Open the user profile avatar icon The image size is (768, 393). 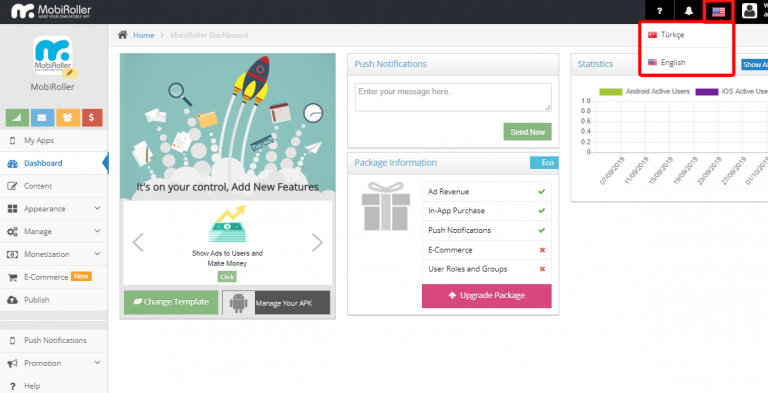point(749,11)
